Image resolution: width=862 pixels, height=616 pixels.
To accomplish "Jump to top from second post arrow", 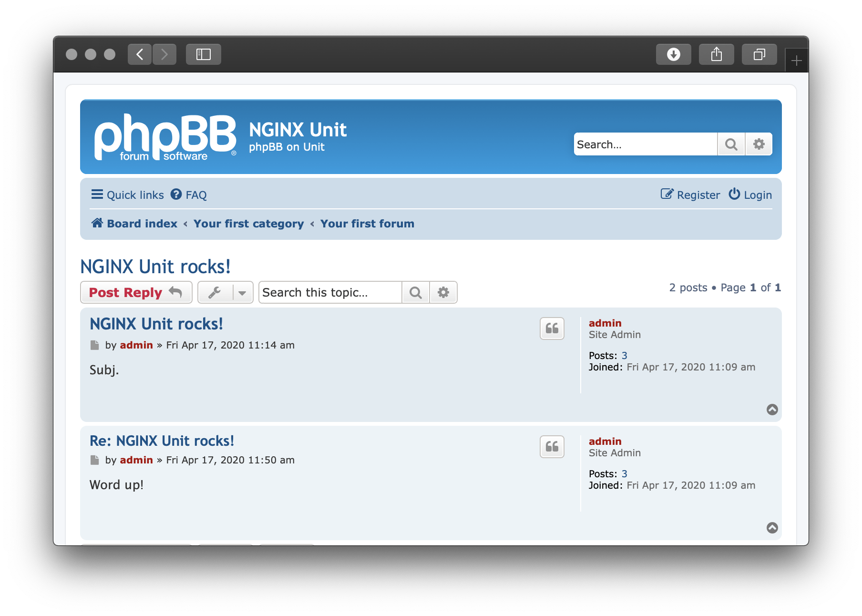I will (x=772, y=528).
